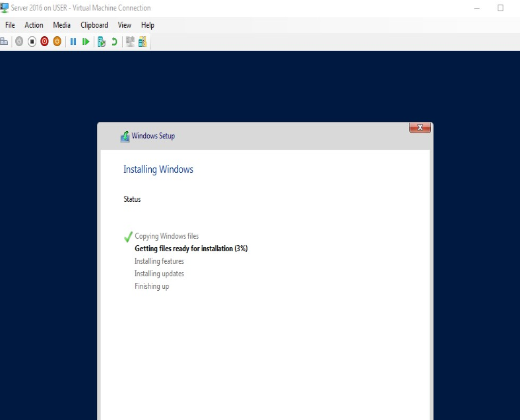
Task: Open the Clipboard menu
Action: point(94,25)
